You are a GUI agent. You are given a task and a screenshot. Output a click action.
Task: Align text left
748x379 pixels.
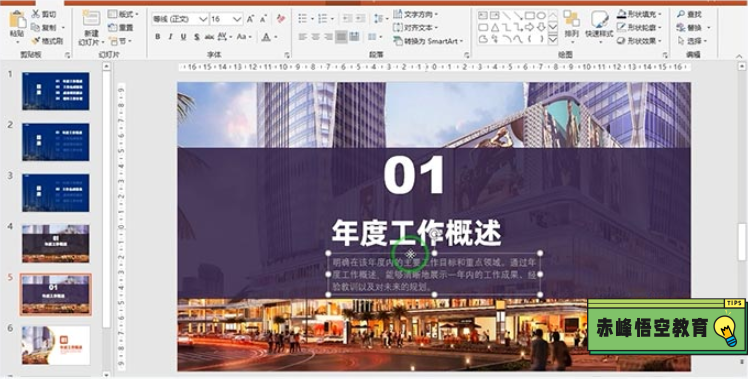302,37
